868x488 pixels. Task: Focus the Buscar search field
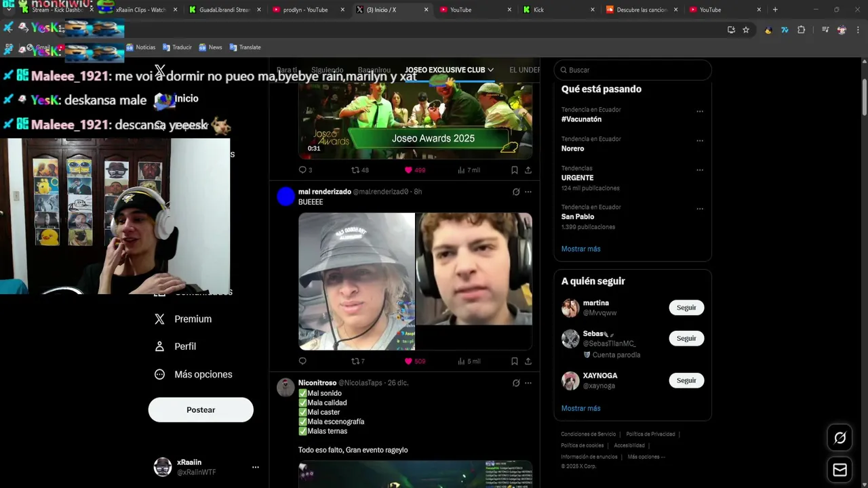pyautogui.click(x=633, y=70)
